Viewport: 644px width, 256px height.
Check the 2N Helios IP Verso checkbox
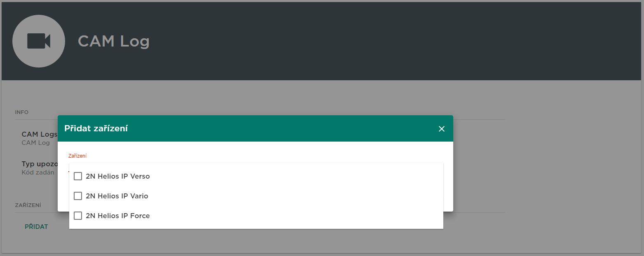click(x=78, y=176)
